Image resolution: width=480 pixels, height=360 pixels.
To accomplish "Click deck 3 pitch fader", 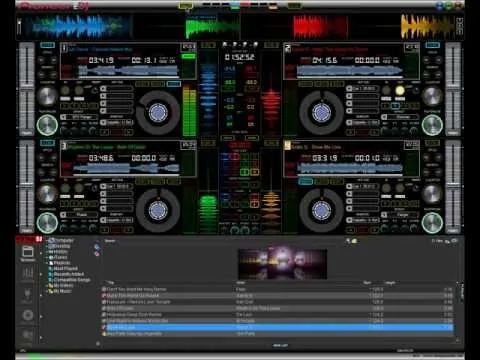I will 26,187.
